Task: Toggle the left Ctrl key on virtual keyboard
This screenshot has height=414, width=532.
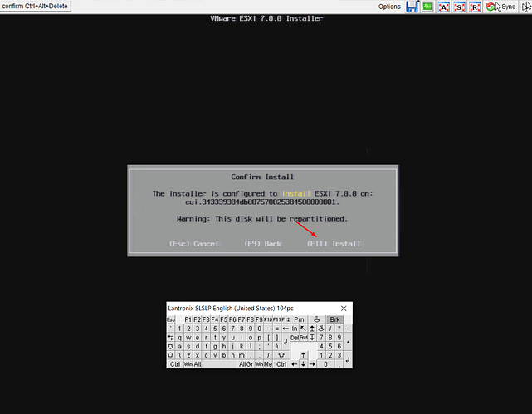Action: [x=175, y=363]
